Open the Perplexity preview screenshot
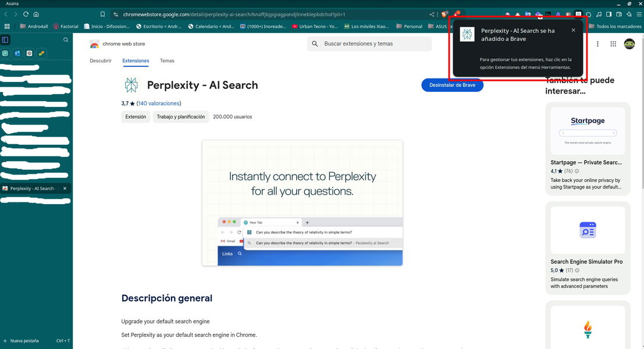The image size is (644, 349). coord(303,203)
